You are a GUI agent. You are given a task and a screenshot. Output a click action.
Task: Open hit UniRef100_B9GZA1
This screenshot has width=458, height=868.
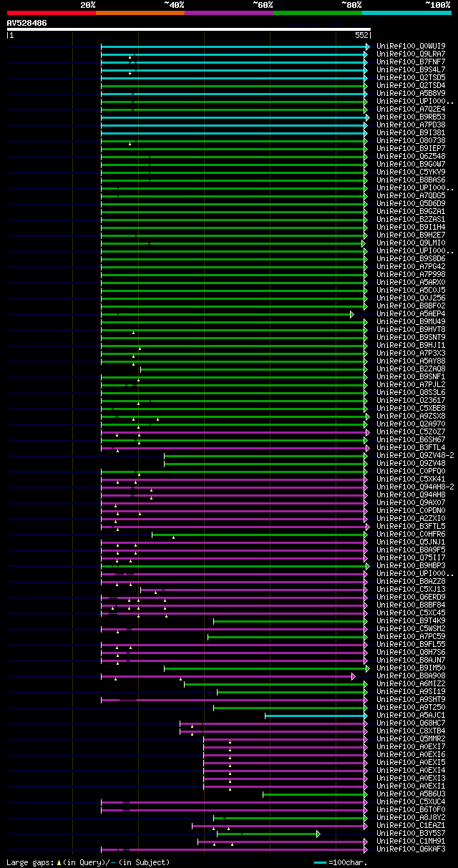pos(411,212)
